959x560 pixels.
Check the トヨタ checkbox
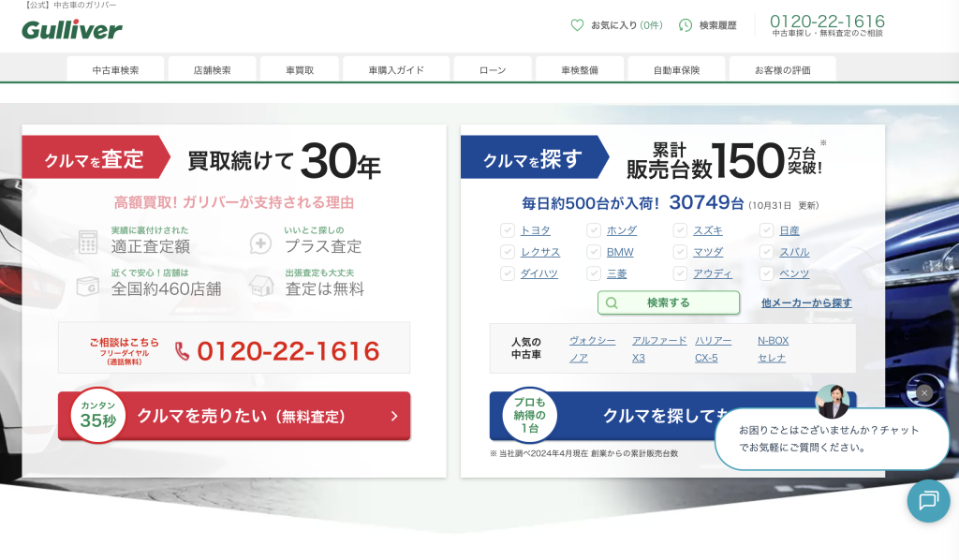click(508, 230)
